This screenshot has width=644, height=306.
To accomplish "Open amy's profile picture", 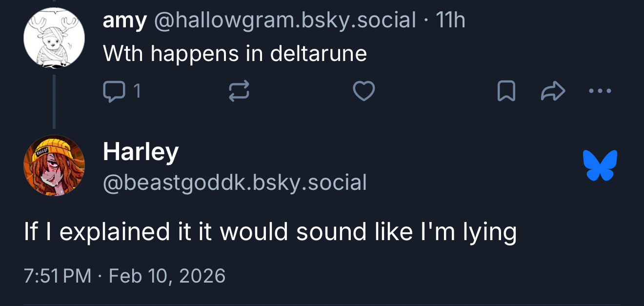I will pos(54,38).
